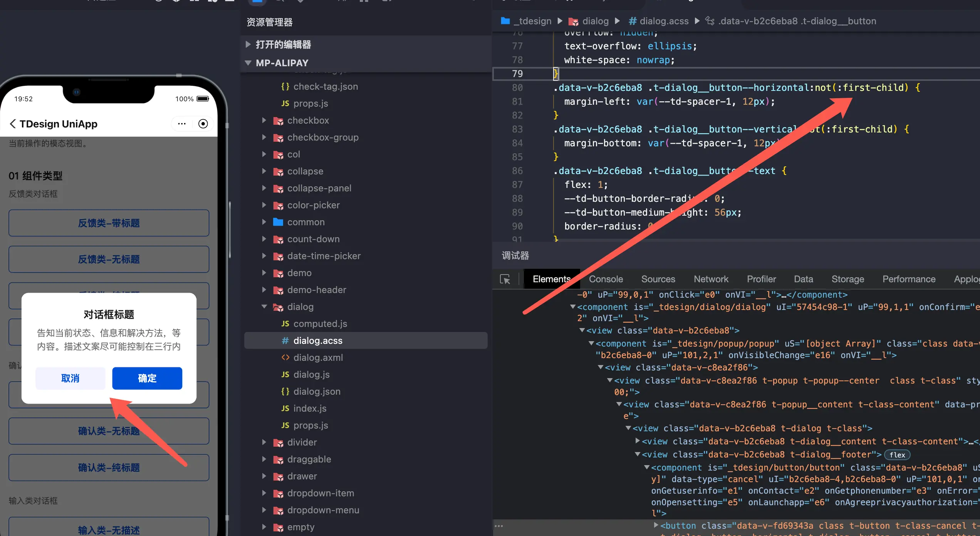Click the flex badge on footer element
980x536 pixels.
tap(897, 455)
